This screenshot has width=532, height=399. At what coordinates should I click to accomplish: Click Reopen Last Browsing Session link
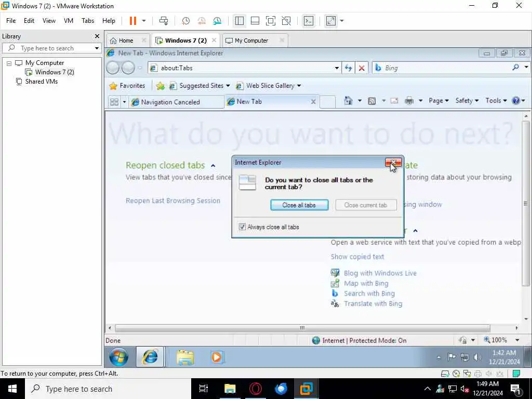tap(172, 201)
